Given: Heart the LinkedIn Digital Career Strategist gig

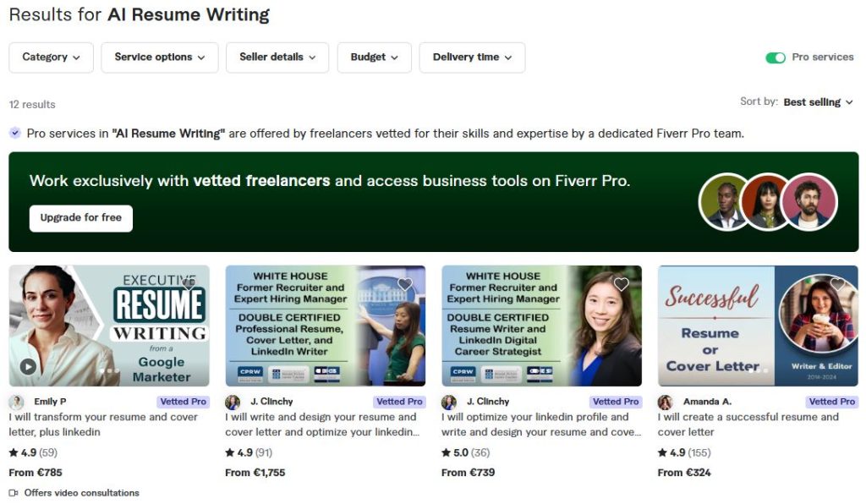Looking at the screenshot, I should coord(622,284).
